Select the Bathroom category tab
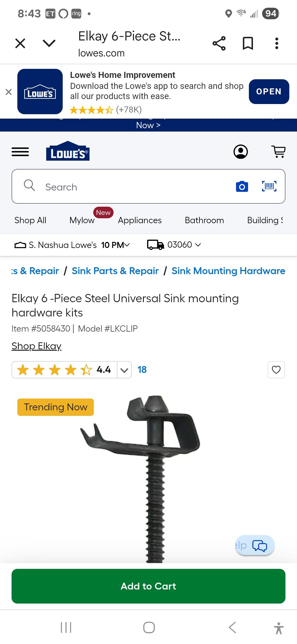This screenshot has height=644, width=297. pos(204,220)
